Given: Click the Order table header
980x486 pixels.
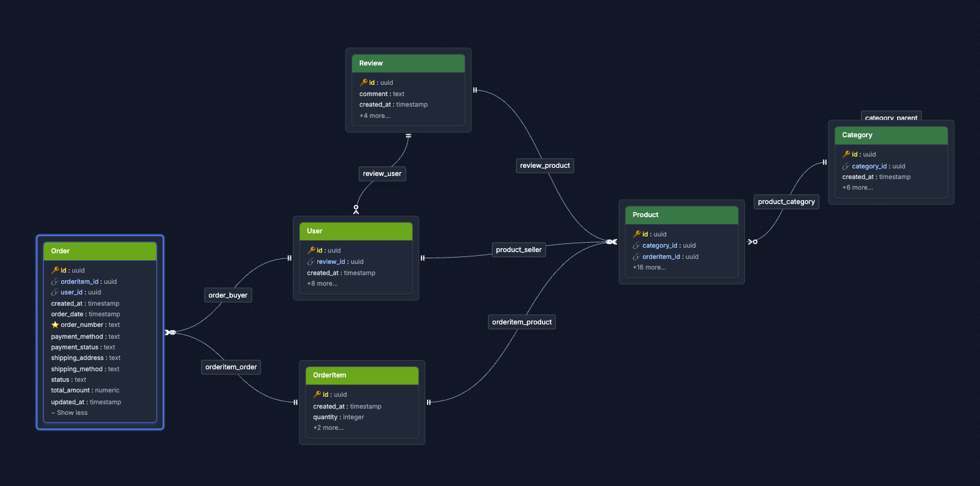Looking at the screenshot, I should (x=100, y=251).
